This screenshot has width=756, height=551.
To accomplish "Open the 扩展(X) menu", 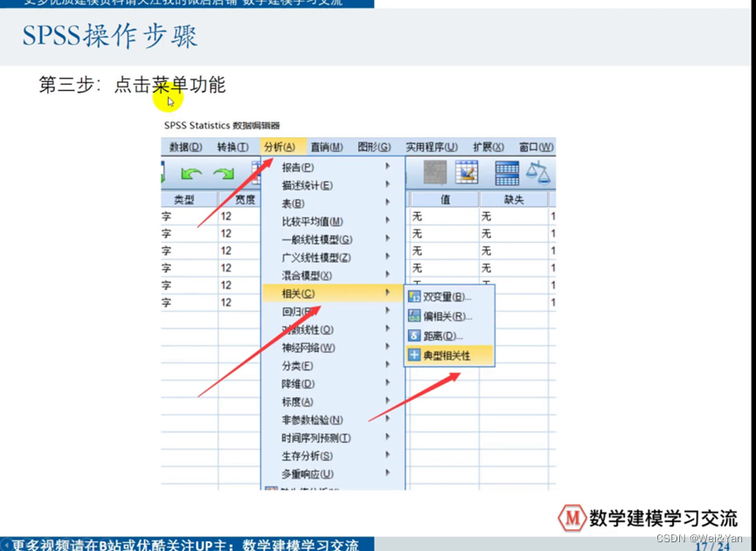I will tap(489, 147).
